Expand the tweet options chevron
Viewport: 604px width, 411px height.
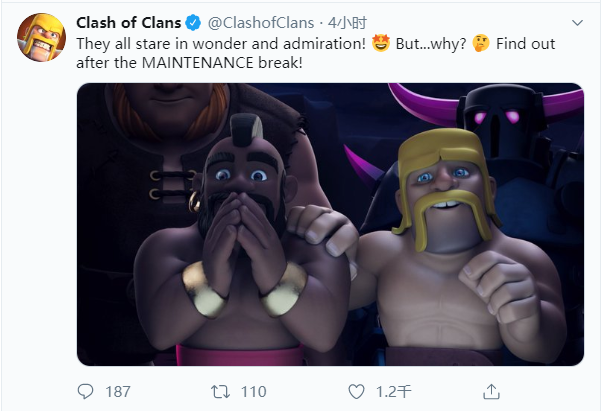point(577,23)
